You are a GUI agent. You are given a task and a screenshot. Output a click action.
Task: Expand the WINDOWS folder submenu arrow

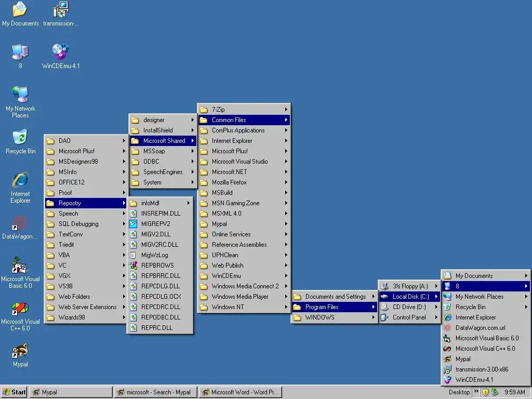tap(373, 317)
